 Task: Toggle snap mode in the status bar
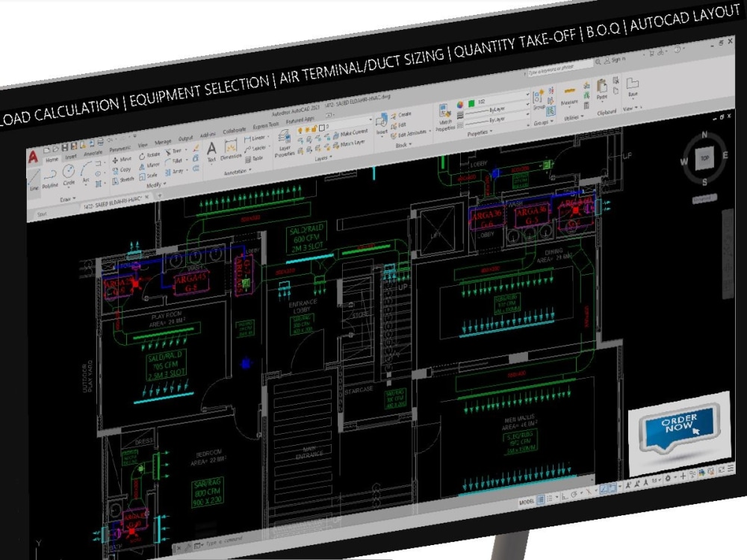[551, 497]
